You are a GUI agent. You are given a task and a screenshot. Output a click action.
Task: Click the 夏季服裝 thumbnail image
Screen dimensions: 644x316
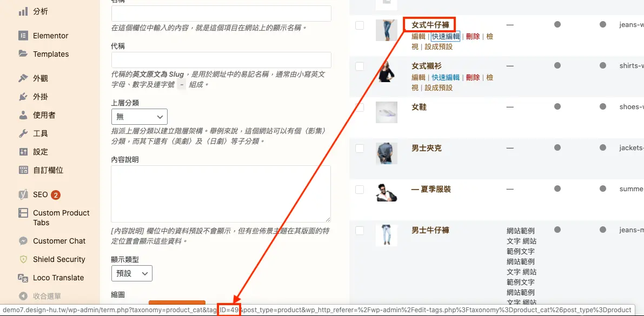pos(387,193)
